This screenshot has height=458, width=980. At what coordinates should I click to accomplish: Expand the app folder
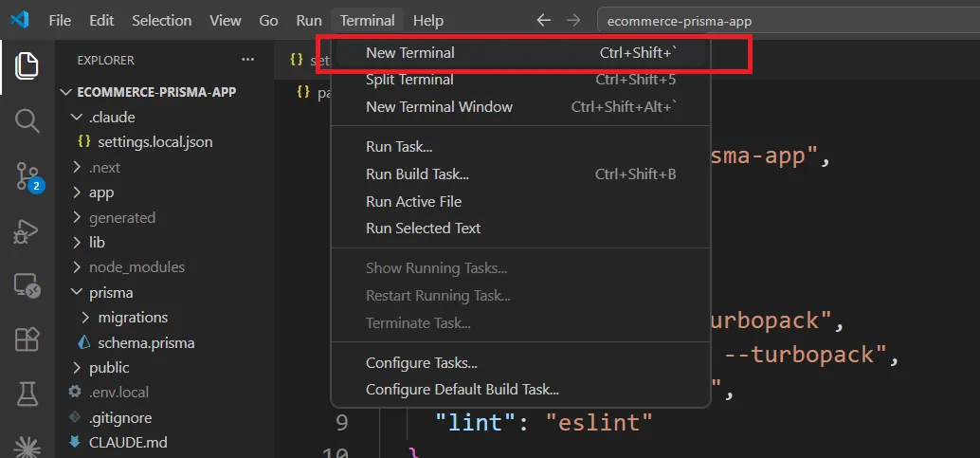pyautogui.click(x=76, y=192)
